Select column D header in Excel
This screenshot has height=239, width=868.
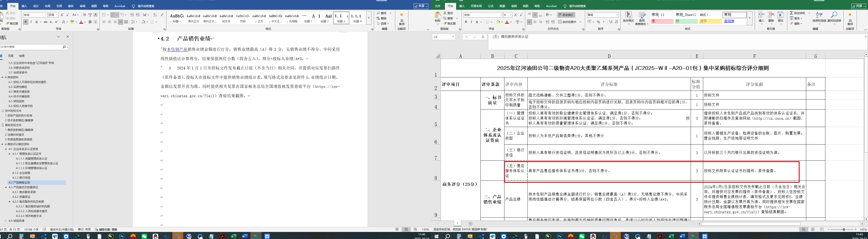point(609,56)
